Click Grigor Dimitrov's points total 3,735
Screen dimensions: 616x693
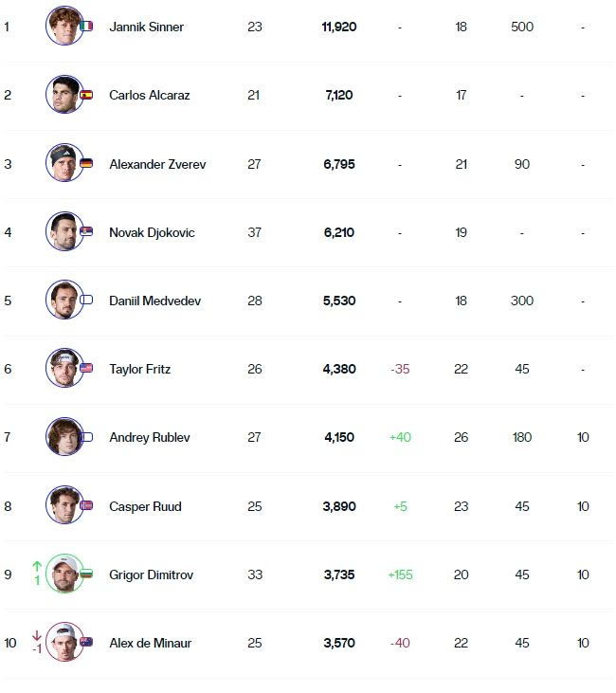pos(338,574)
